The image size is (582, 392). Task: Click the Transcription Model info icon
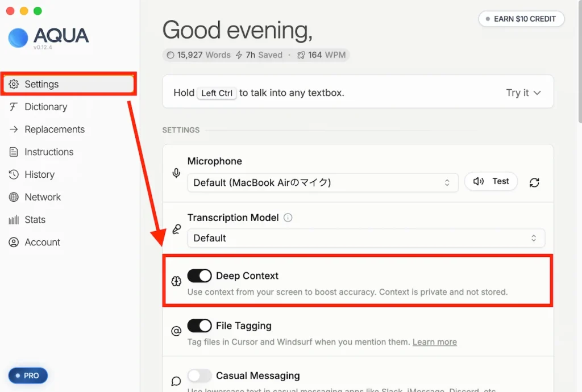(288, 218)
